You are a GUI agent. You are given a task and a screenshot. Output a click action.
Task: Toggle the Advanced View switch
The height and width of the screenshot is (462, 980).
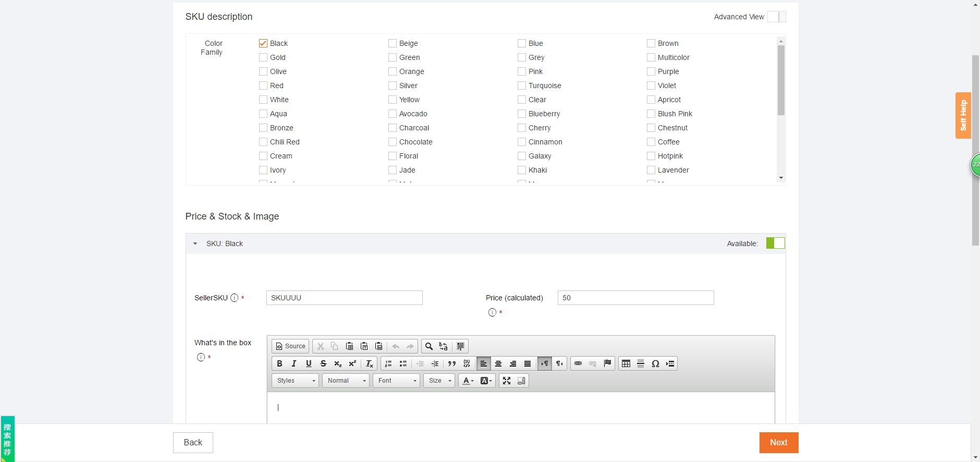click(x=777, y=17)
